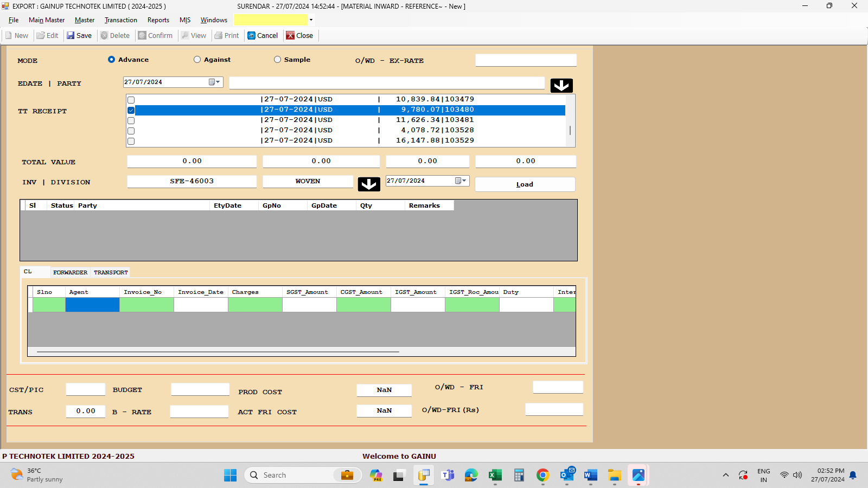Open the Transaction menu
868x488 pixels.
(120, 20)
